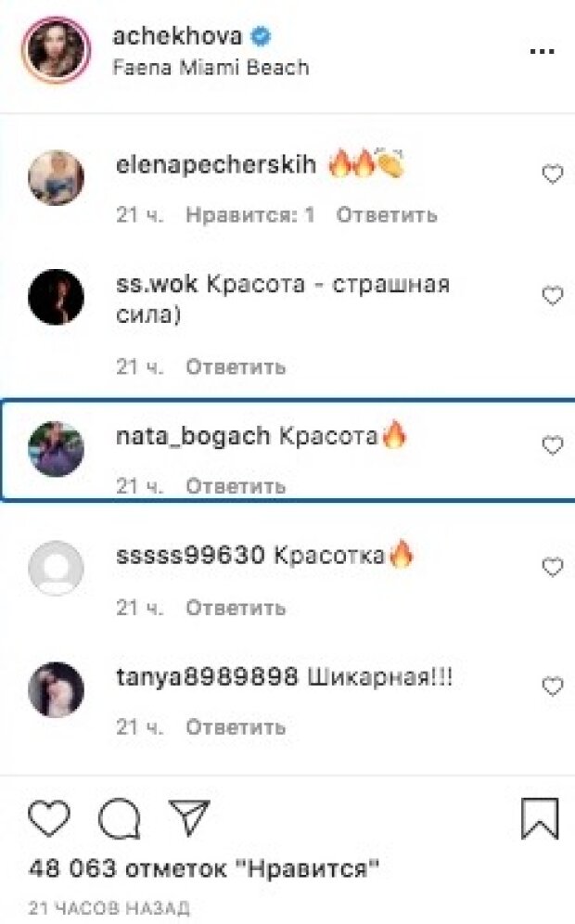The height and width of the screenshot is (924, 575).
Task: Like the post with the heart icon
Action: [x=49, y=818]
